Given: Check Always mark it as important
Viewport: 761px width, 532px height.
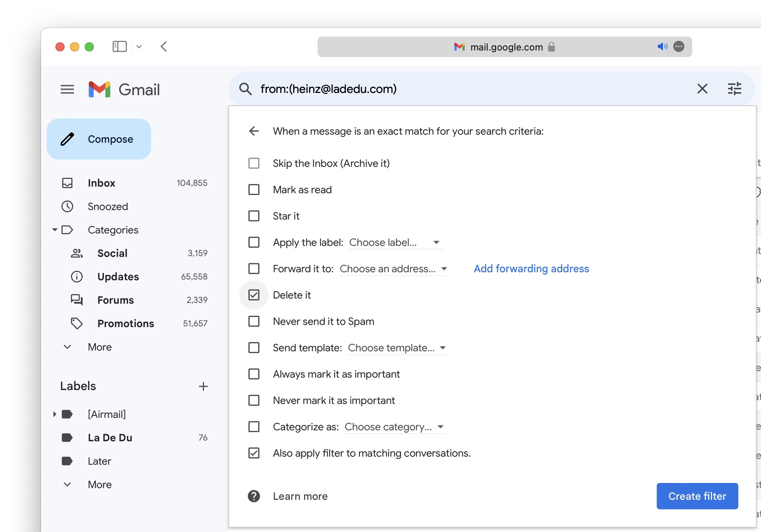Looking at the screenshot, I should [x=254, y=374].
